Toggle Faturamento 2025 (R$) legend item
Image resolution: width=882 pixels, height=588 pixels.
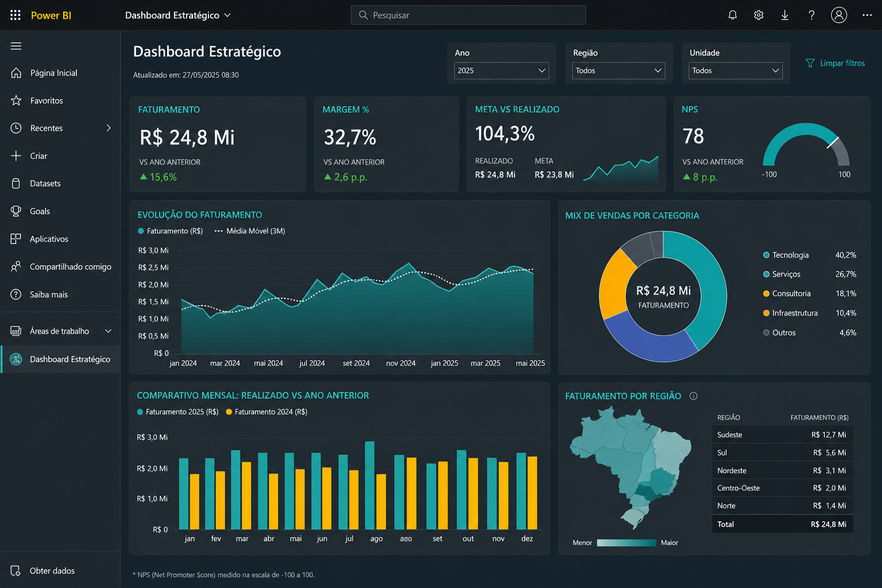[x=178, y=412]
